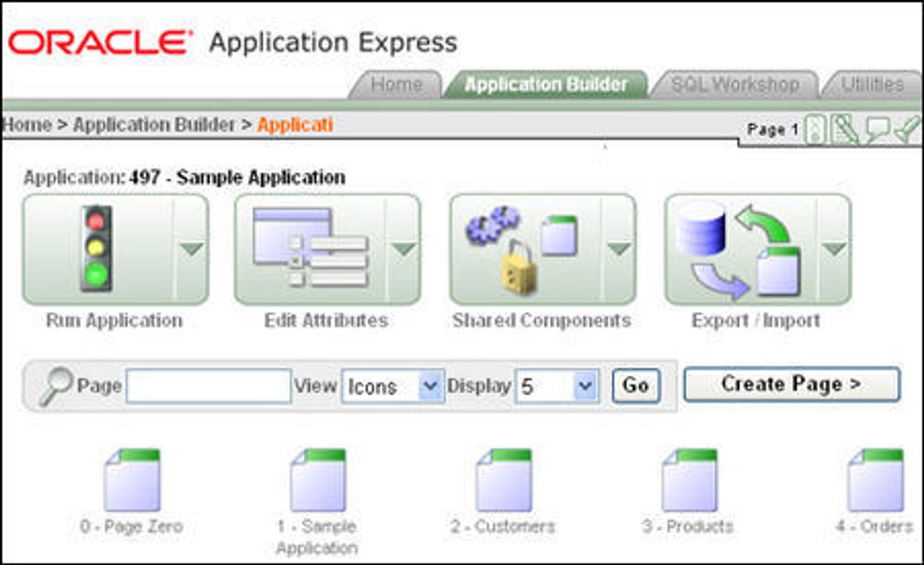The height and width of the screenshot is (565, 924).
Task: Click the 3 - Products label
Action: point(688,526)
